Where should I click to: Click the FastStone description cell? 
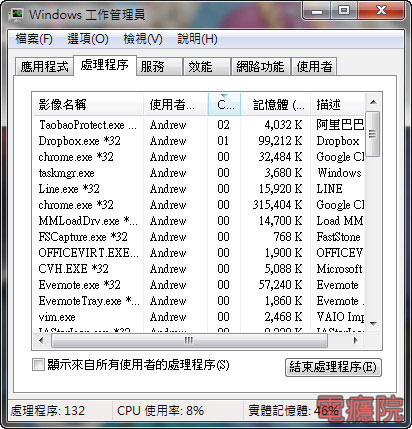[339, 237]
